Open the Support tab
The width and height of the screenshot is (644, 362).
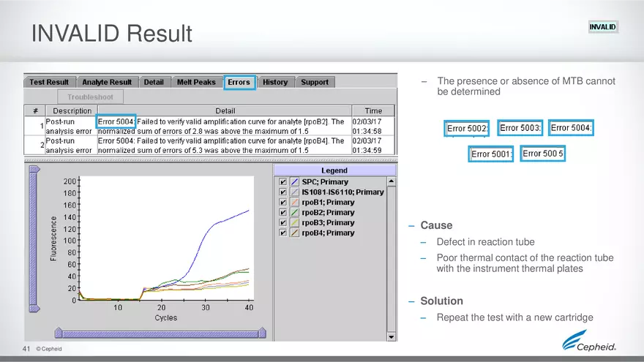[x=315, y=83]
